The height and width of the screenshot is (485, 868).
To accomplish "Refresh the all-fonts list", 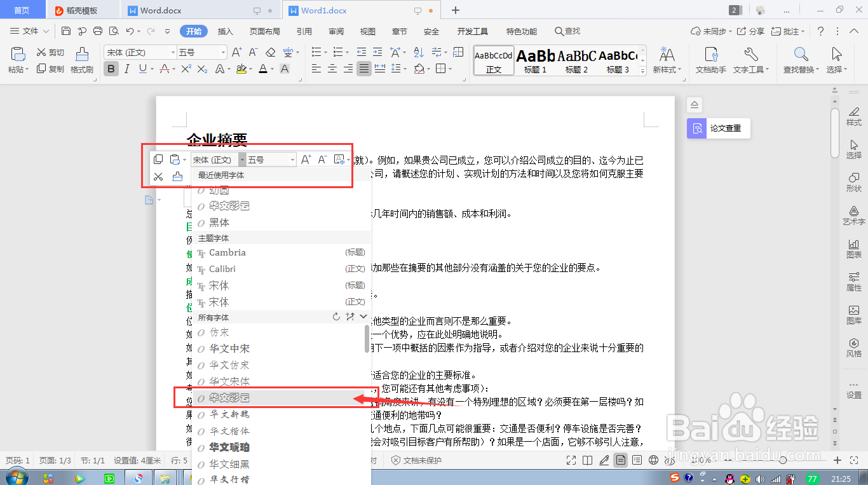I will [x=337, y=317].
